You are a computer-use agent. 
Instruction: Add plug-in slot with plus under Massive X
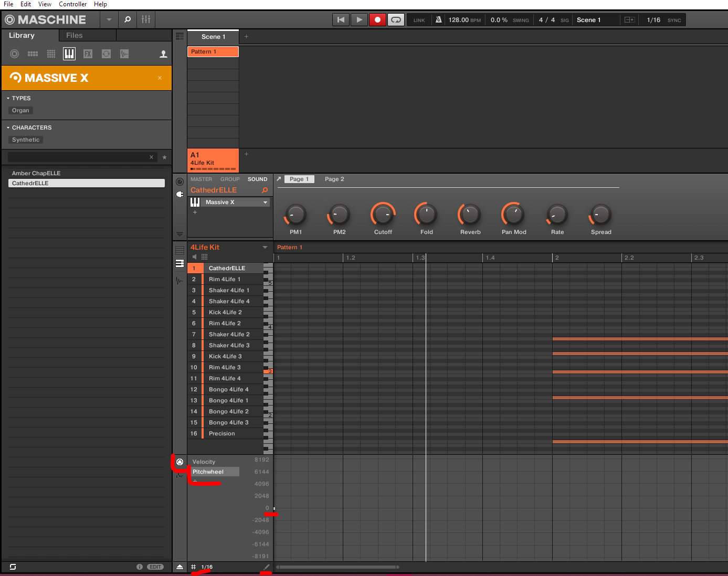(x=195, y=212)
